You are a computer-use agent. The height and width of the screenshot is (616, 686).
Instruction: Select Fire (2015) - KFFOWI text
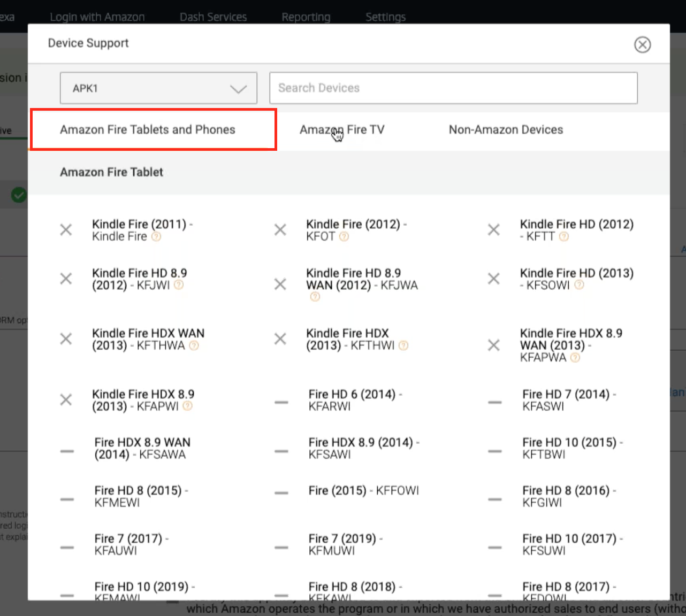click(364, 490)
